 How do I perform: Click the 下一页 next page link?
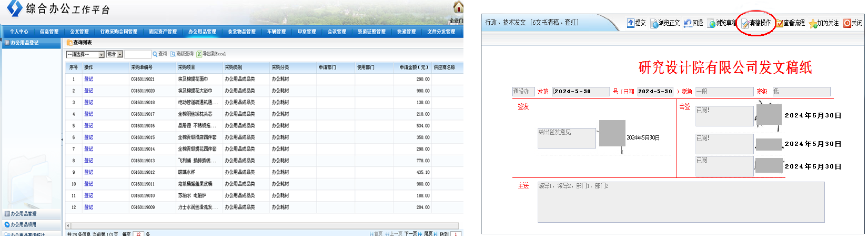click(410, 234)
